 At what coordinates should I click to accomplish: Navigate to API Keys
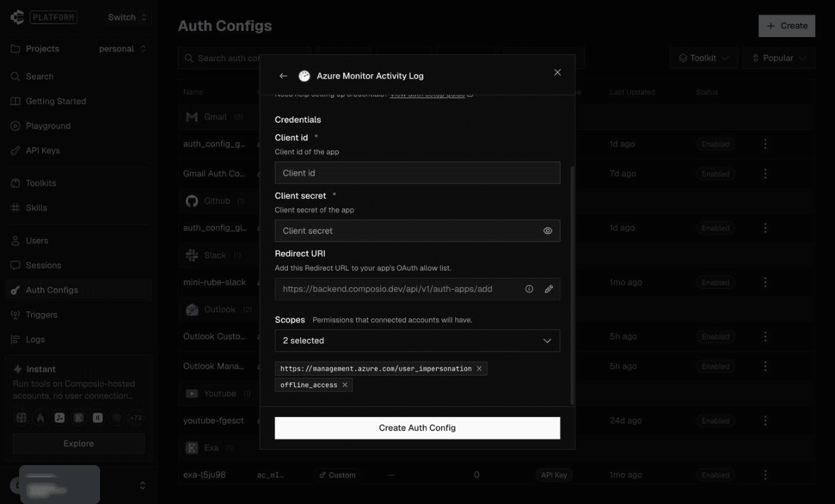(78, 151)
